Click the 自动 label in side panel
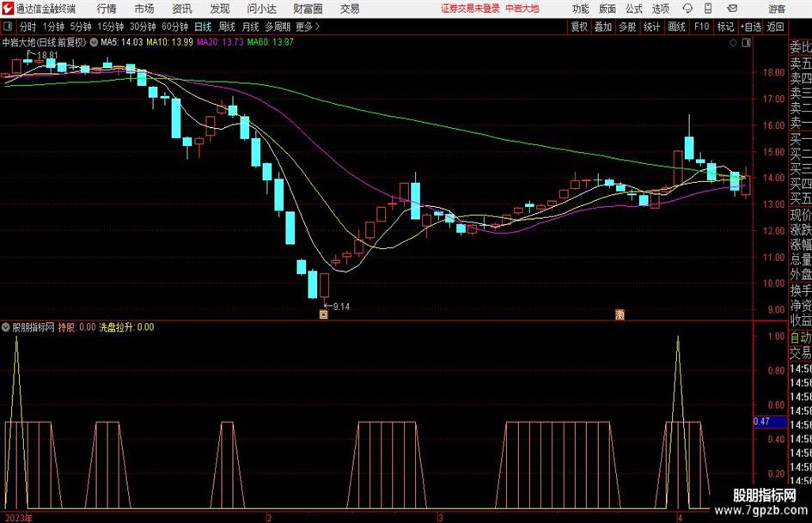This screenshot has height=523, width=812. click(x=801, y=338)
